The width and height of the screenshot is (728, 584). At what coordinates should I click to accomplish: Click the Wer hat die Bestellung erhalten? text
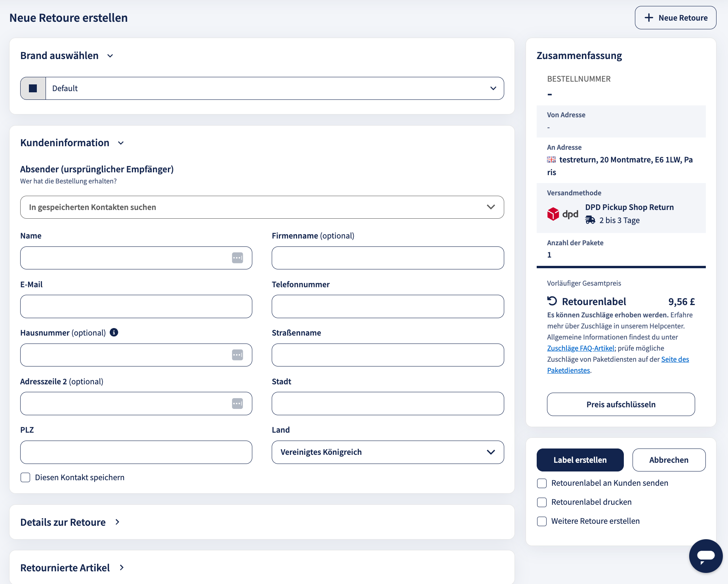(x=69, y=181)
